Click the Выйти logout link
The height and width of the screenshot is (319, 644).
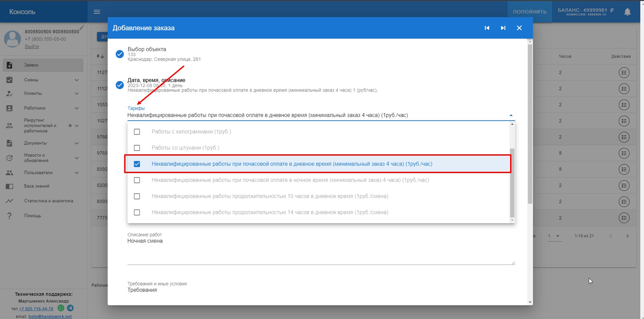coord(32,46)
